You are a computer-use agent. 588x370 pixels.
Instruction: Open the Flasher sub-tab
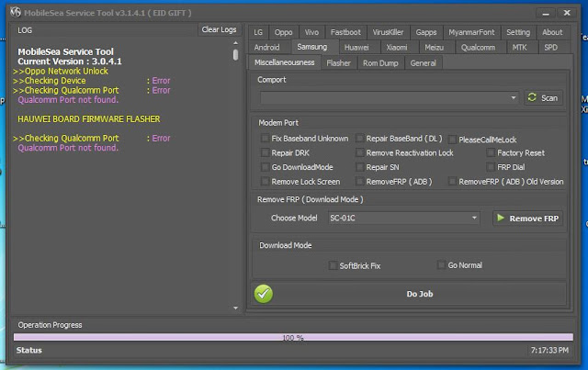339,63
